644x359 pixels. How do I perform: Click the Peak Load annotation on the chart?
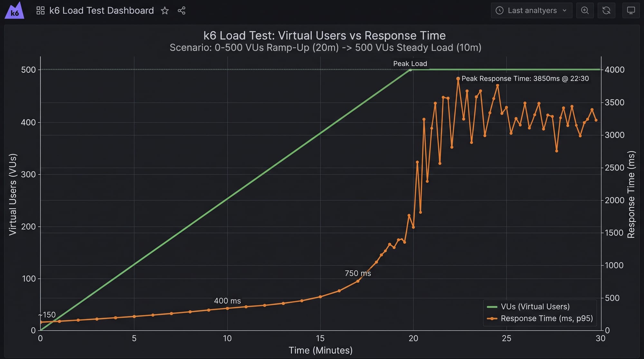[410, 63]
